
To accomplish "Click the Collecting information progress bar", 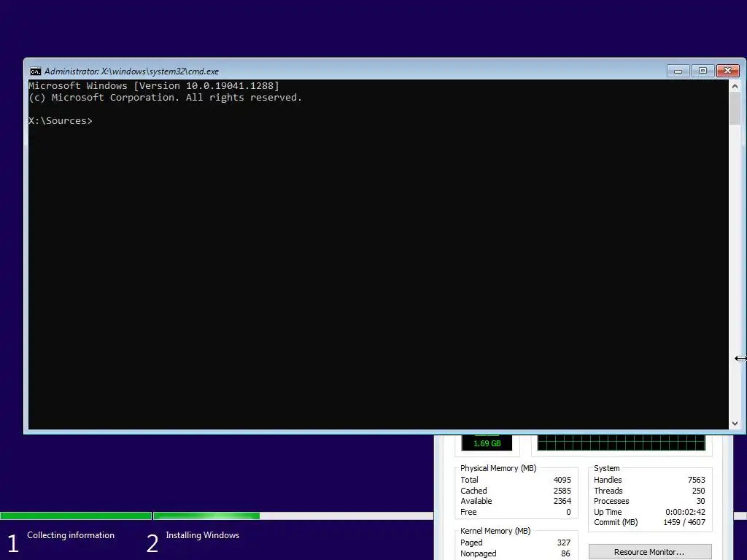I will [76, 516].
